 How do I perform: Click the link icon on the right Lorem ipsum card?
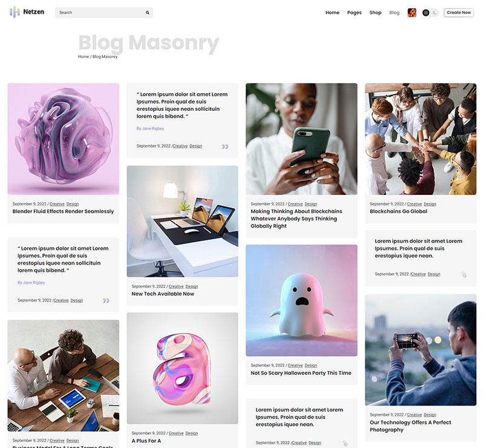click(x=464, y=274)
